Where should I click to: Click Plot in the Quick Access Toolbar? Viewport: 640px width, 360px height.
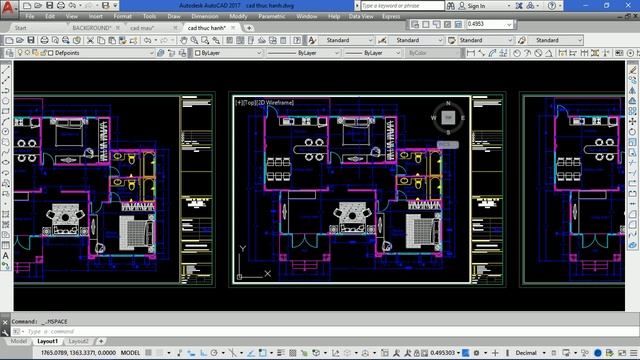coord(61,6)
